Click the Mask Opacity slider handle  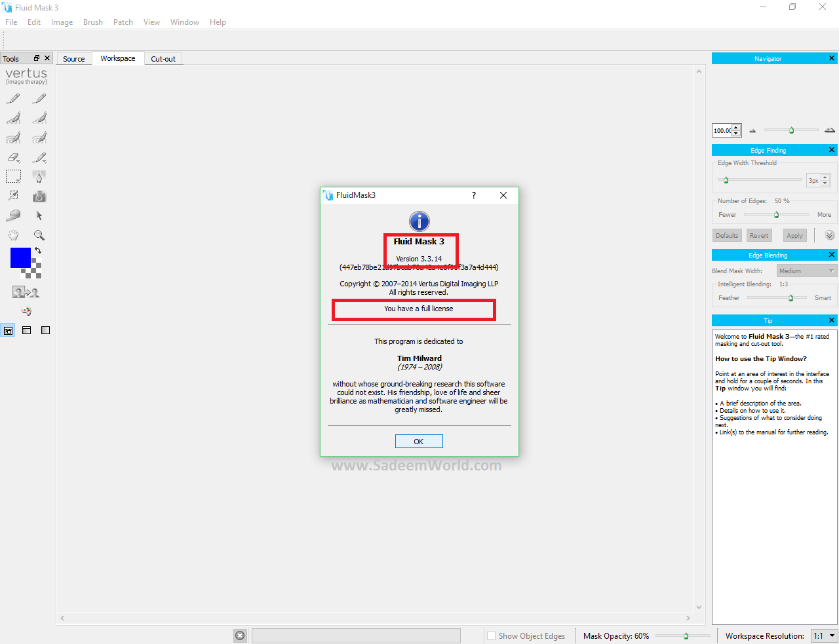click(x=686, y=635)
